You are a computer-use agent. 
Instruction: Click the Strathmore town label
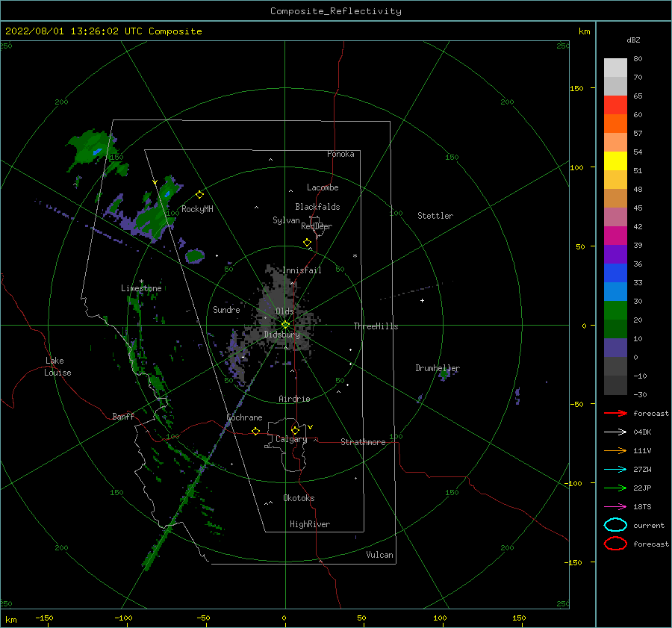pos(363,442)
